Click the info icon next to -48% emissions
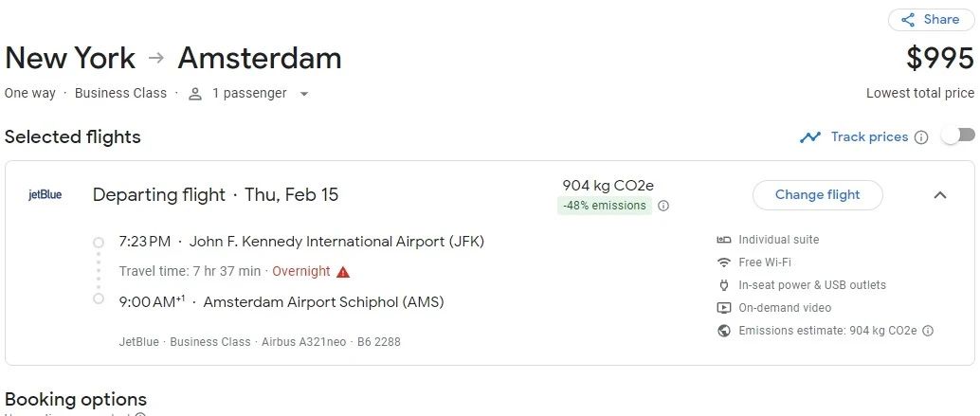This screenshot has width=980, height=416. [663, 206]
